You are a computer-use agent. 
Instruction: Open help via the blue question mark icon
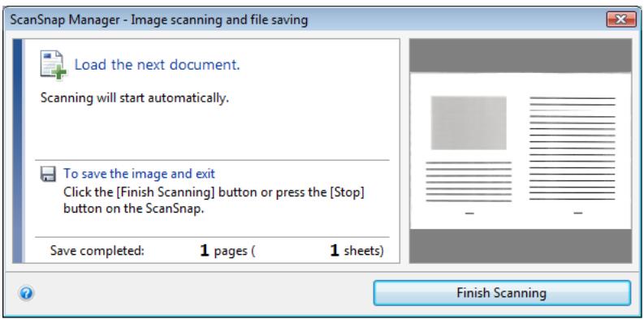pos(26,293)
